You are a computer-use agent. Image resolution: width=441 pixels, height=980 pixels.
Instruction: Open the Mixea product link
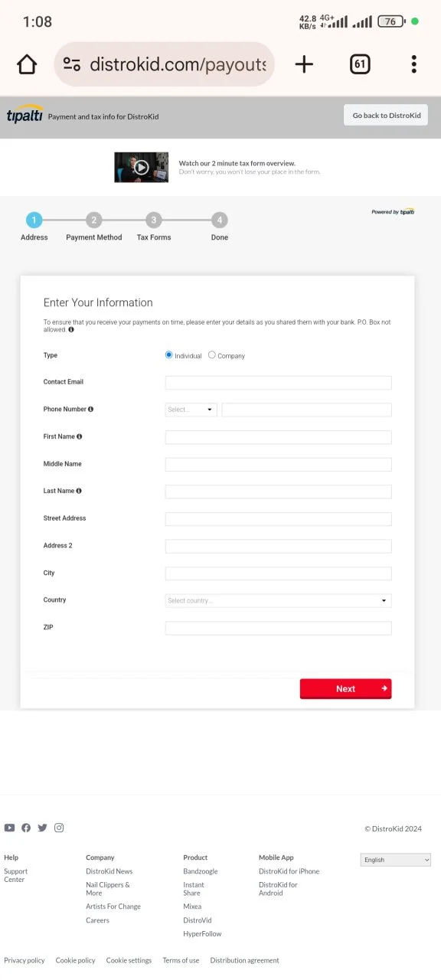(192, 906)
